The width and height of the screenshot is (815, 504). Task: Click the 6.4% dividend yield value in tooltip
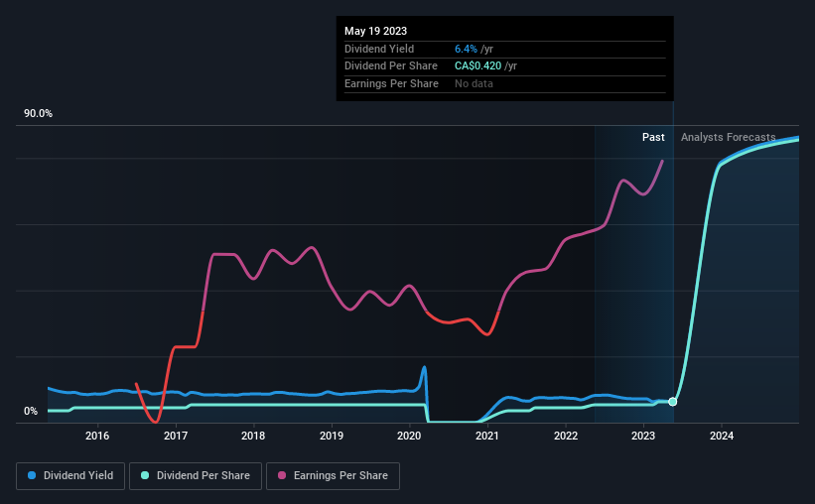pos(466,49)
